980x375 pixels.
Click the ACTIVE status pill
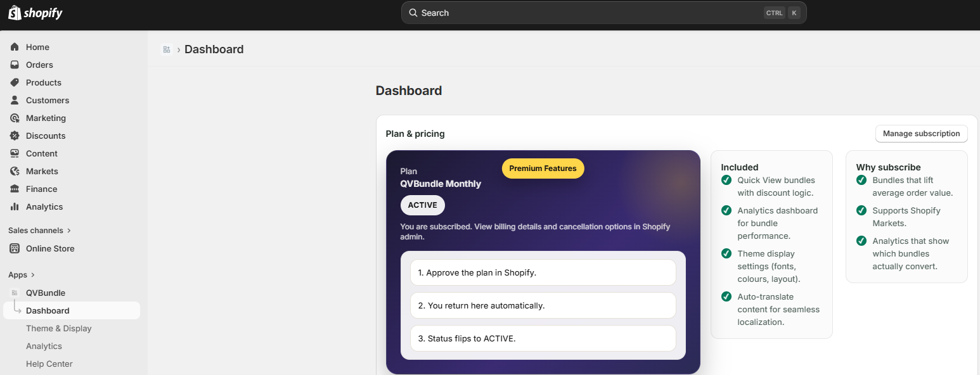423,205
